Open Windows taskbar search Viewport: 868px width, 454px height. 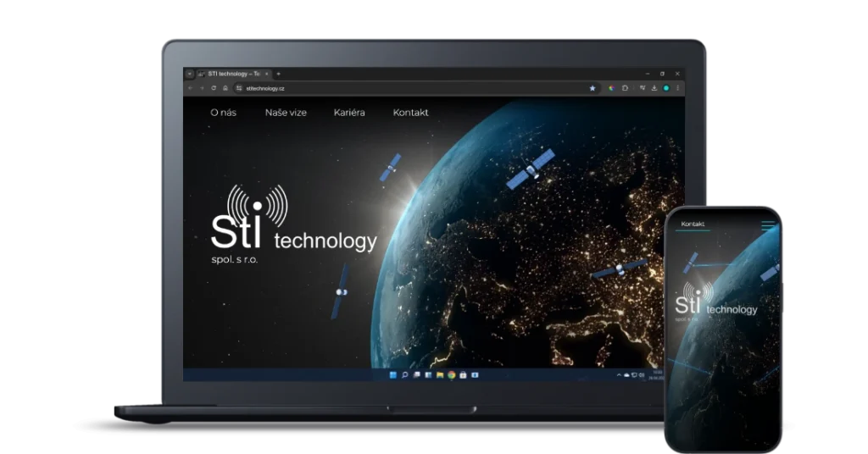[404, 375]
